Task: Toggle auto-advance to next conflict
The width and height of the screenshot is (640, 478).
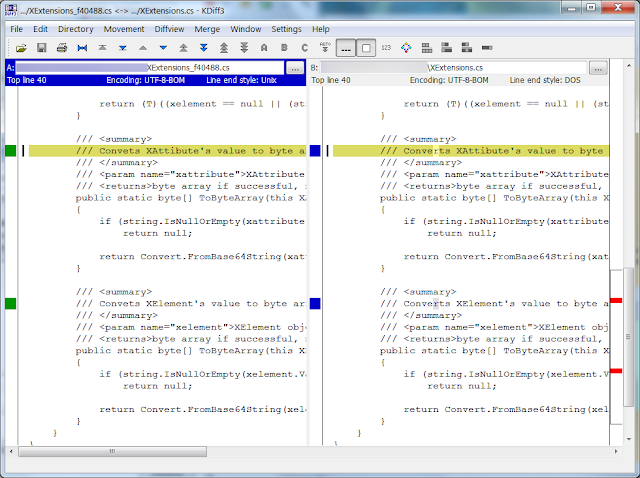Action: point(325,48)
